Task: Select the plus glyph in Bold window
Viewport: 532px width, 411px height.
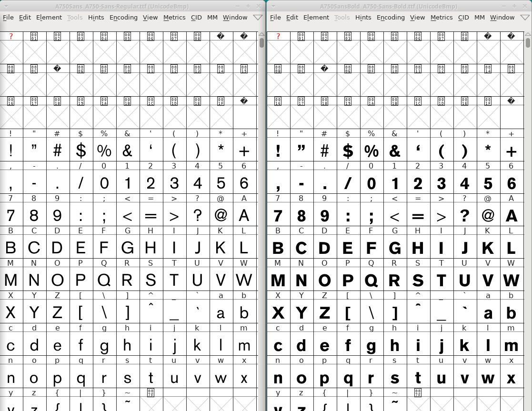Action: (x=512, y=150)
